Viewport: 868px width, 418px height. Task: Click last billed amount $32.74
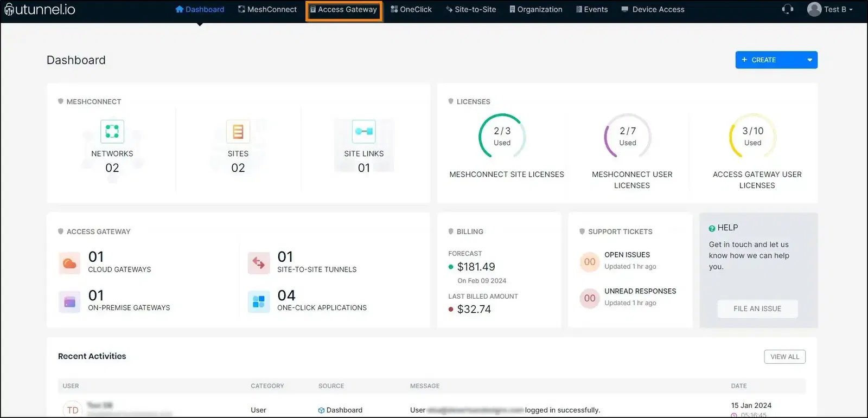point(474,309)
